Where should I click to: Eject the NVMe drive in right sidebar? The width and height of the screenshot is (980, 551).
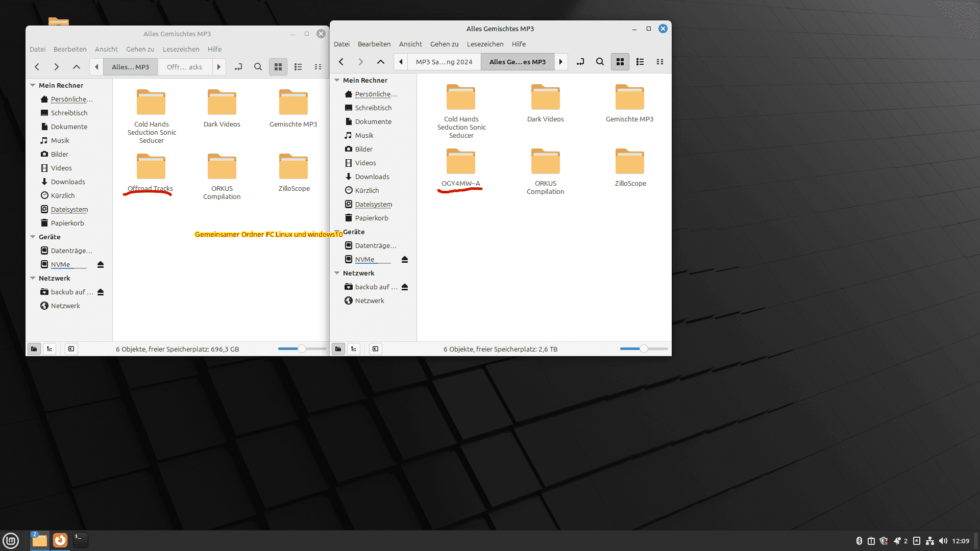pyautogui.click(x=405, y=260)
